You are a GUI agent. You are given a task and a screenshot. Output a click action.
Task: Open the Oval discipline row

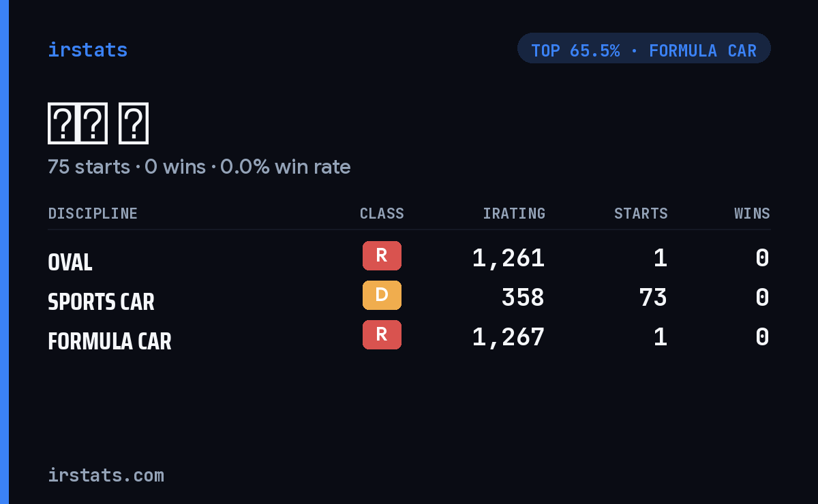point(409,258)
